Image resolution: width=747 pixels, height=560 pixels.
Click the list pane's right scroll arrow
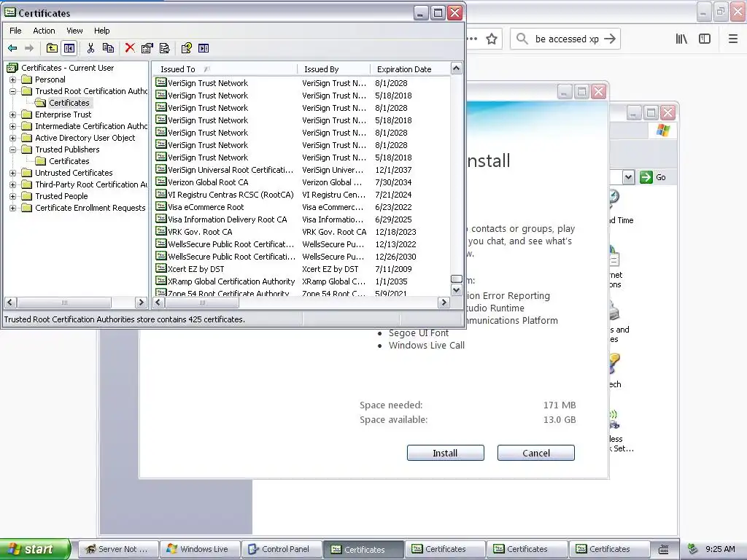(x=444, y=302)
